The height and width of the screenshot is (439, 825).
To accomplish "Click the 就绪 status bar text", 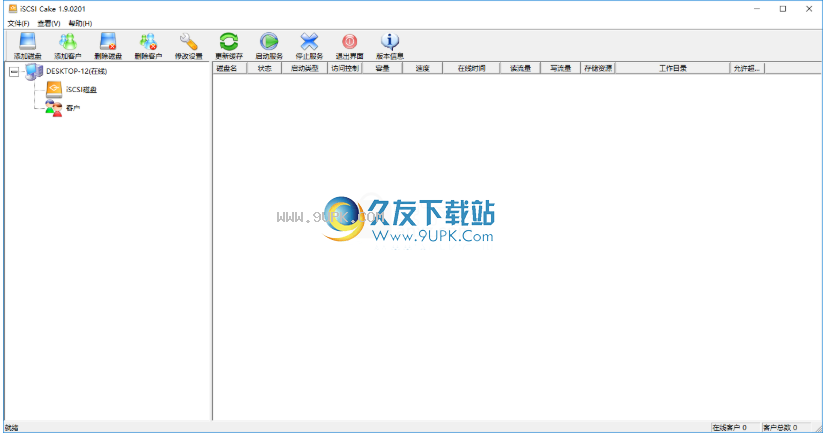I will pyautogui.click(x=11, y=427).
